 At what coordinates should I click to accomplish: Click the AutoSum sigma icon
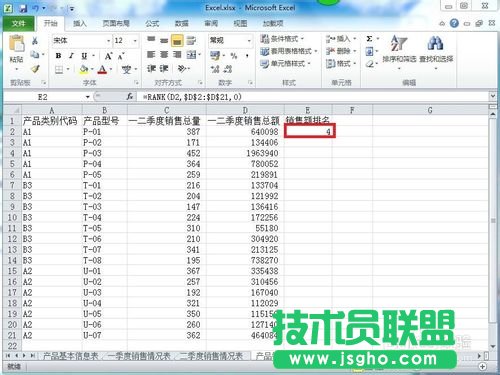click(369, 39)
